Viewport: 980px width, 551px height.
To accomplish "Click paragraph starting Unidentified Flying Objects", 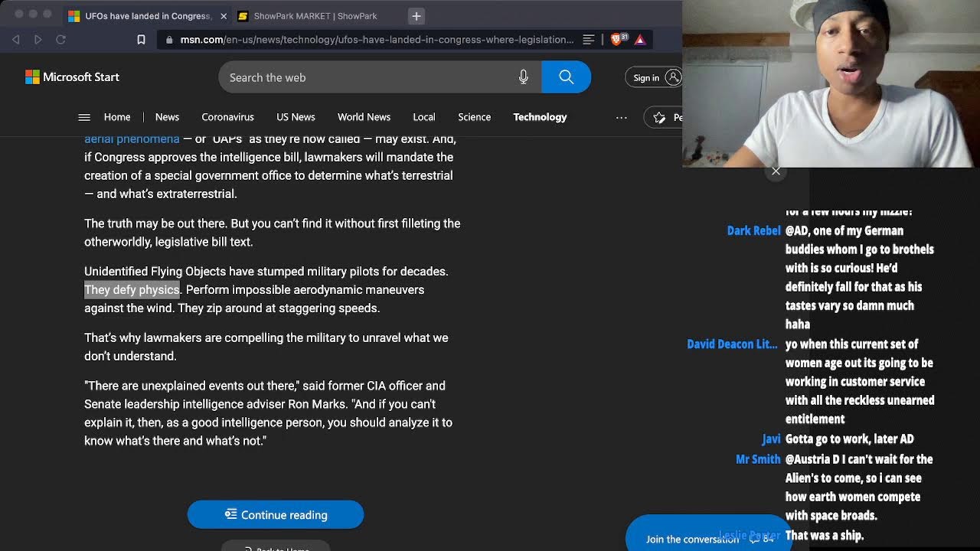I will point(266,289).
